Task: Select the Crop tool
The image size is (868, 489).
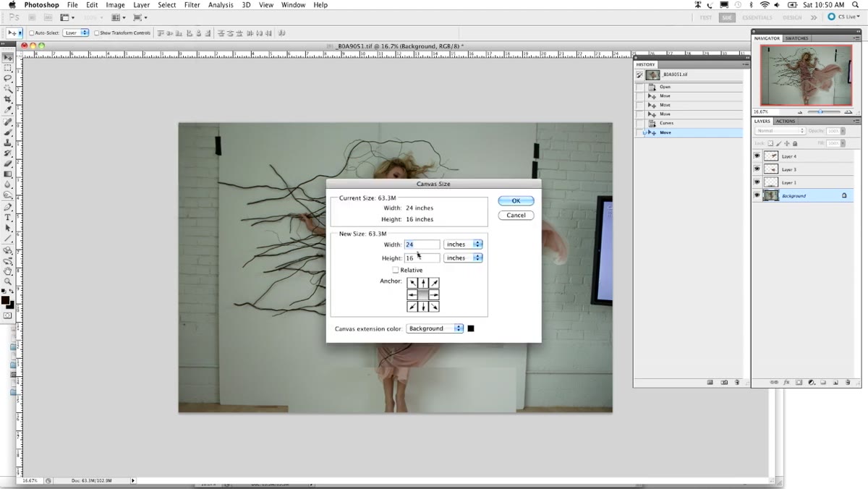Action: [8, 99]
